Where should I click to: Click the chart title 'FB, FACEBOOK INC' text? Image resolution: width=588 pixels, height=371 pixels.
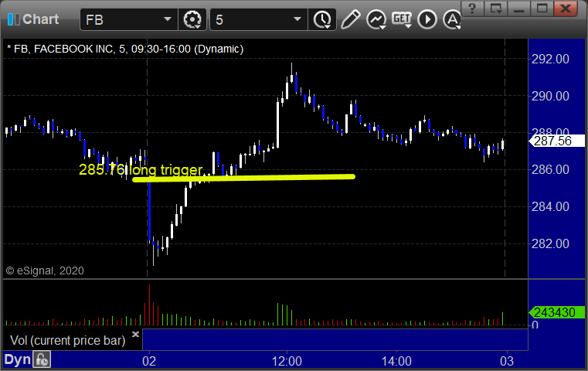pos(63,49)
